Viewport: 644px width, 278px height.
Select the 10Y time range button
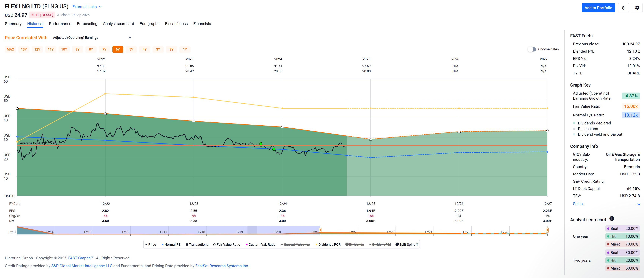[64, 49]
